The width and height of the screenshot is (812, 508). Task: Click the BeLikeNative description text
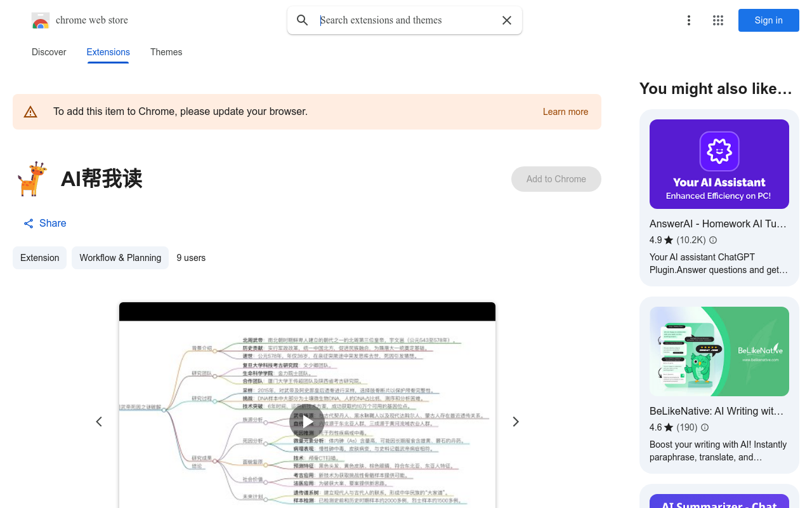click(718, 451)
